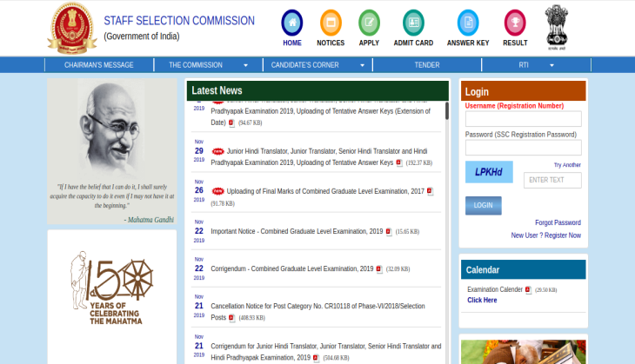Click the ENTER TEXT captcha field
635x364 pixels.
tap(552, 181)
